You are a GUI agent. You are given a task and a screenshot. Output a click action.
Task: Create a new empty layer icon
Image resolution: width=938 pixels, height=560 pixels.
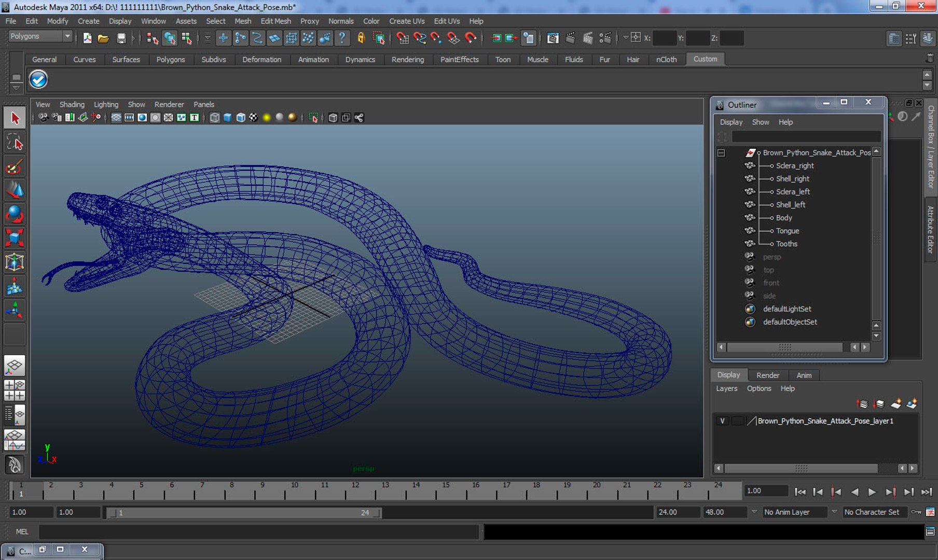coord(896,403)
